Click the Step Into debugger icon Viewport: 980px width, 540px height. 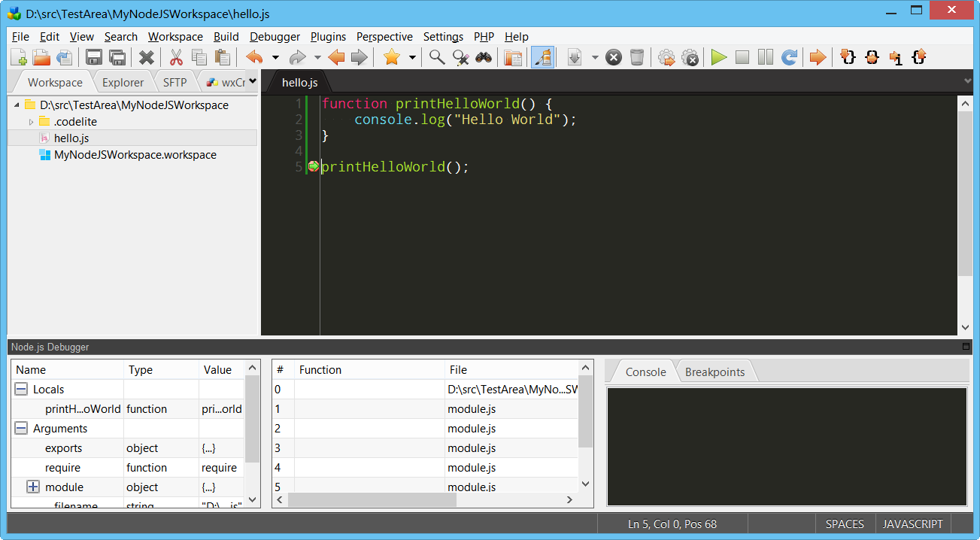tap(848, 58)
